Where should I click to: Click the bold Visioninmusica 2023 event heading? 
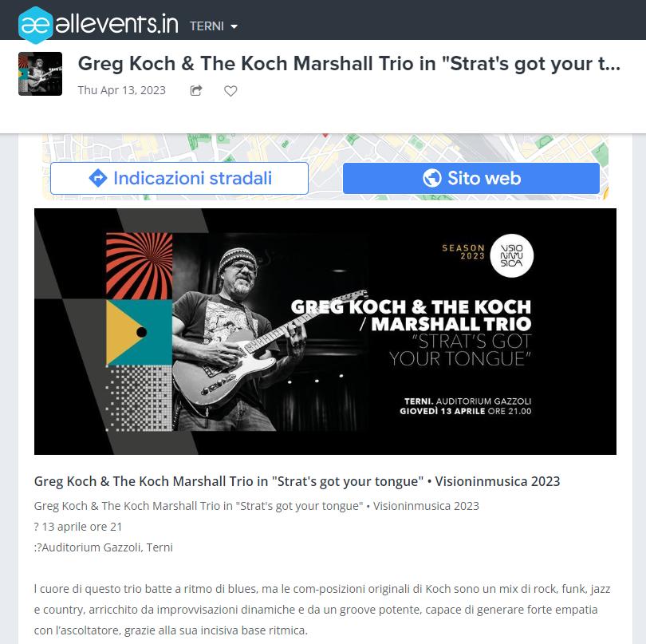[297, 481]
